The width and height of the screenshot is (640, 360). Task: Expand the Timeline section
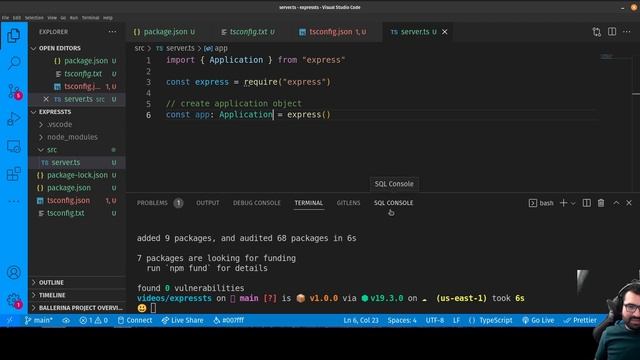[77, 295]
